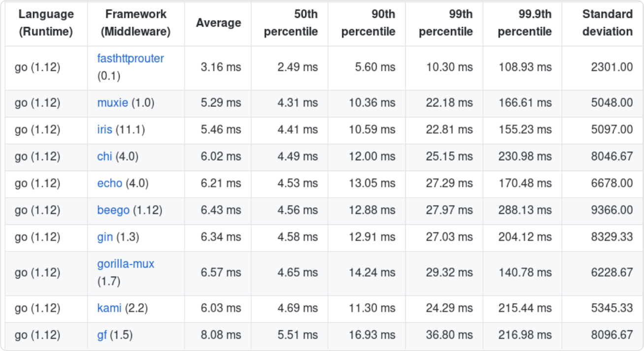This screenshot has height=351, width=644.
Task: Select the Average column header
Action: pos(219,23)
